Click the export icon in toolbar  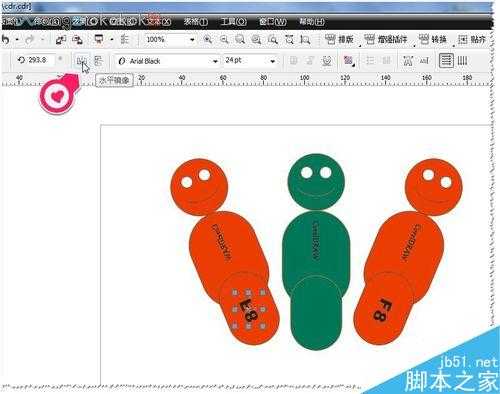(x=77, y=40)
